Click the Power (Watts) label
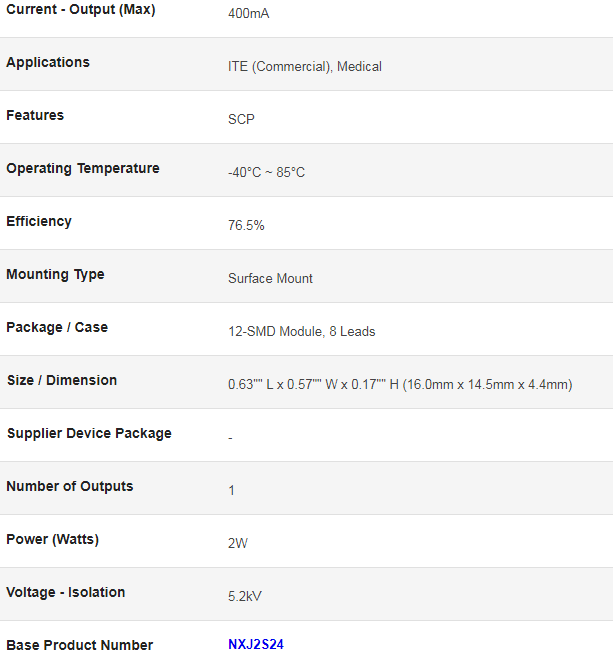Viewport: 613px width, 661px height. click(53, 539)
